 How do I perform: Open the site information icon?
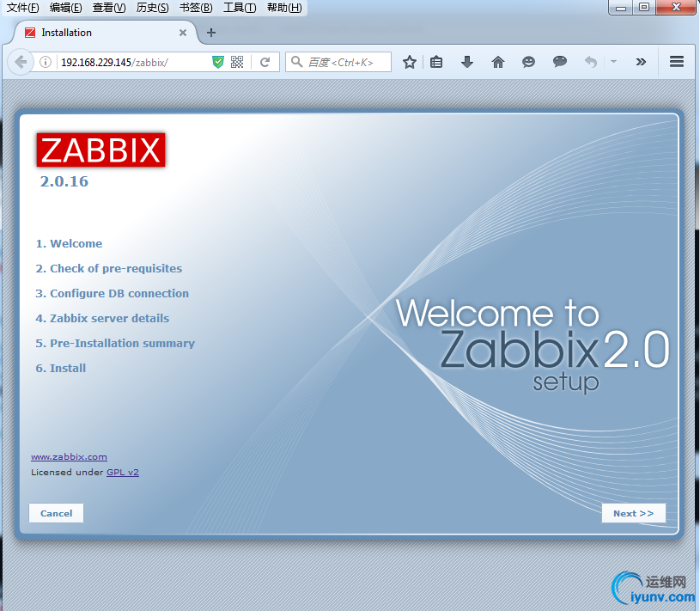coord(45,62)
